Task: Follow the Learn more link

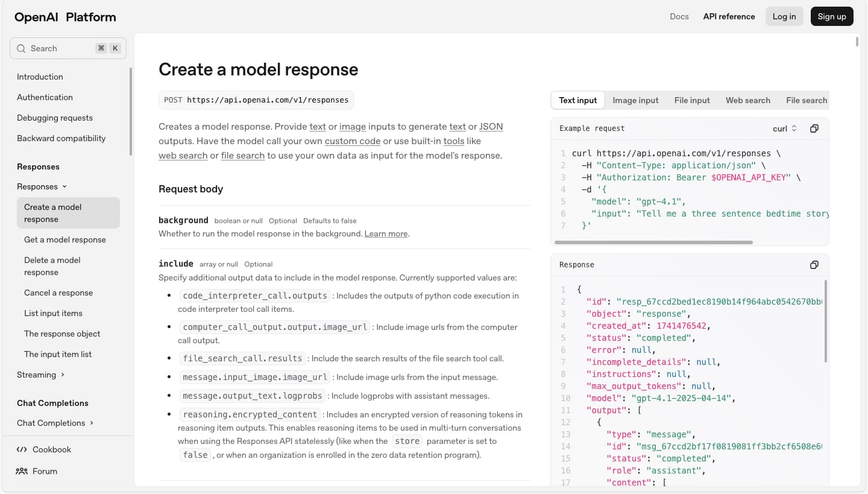Action: click(x=386, y=233)
